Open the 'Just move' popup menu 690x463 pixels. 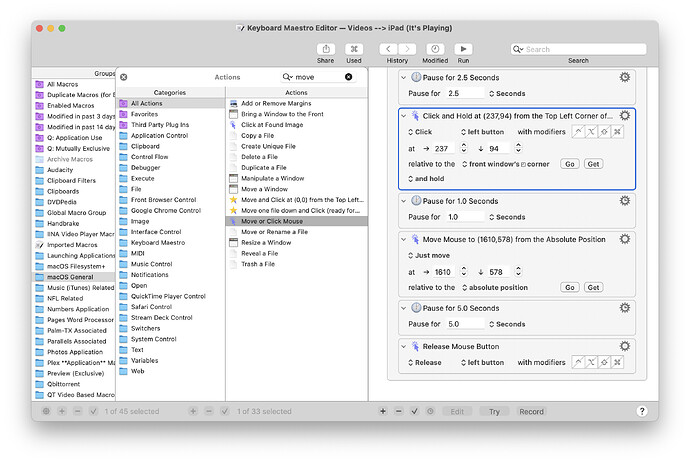tap(429, 255)
